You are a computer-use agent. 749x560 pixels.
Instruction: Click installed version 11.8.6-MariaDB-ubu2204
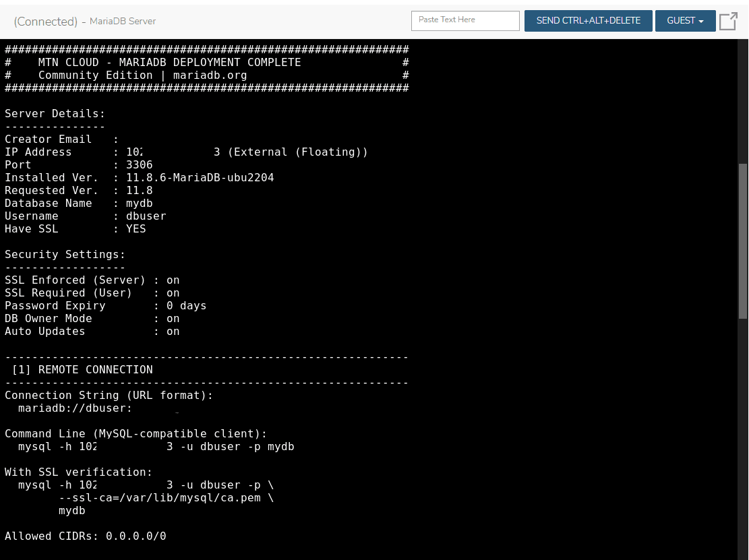(200, 178)
